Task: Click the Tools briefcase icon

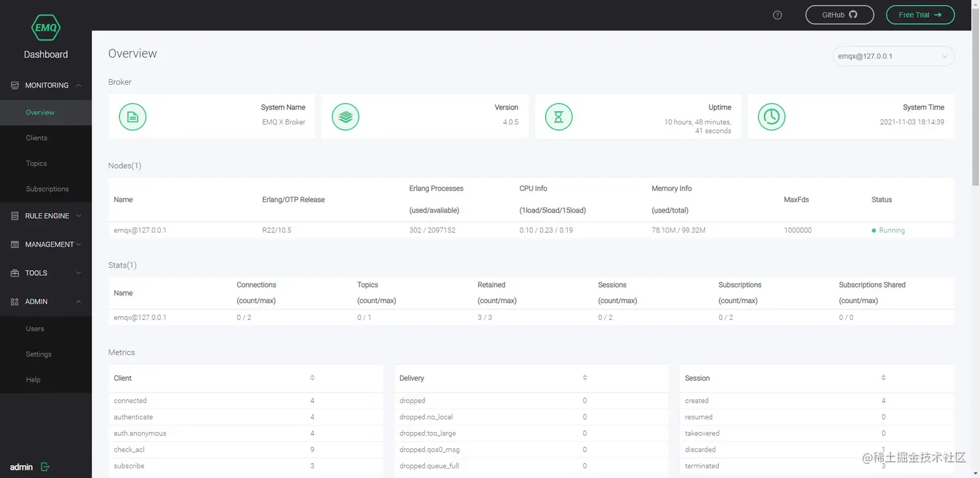Action: pos(15,273)
